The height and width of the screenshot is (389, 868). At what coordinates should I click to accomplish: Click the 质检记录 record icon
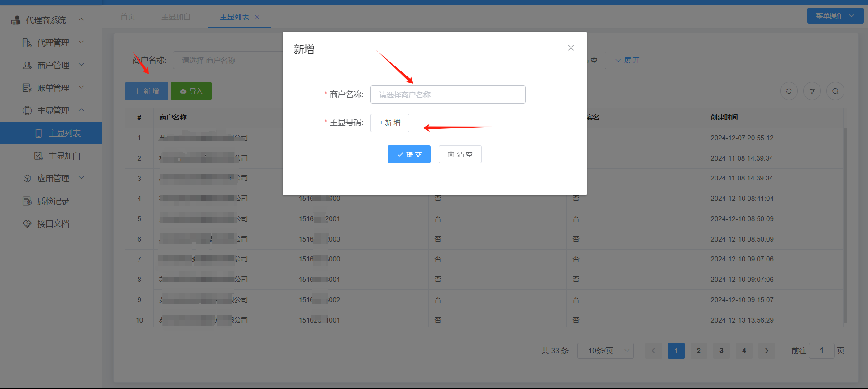[x=27, y=201]
